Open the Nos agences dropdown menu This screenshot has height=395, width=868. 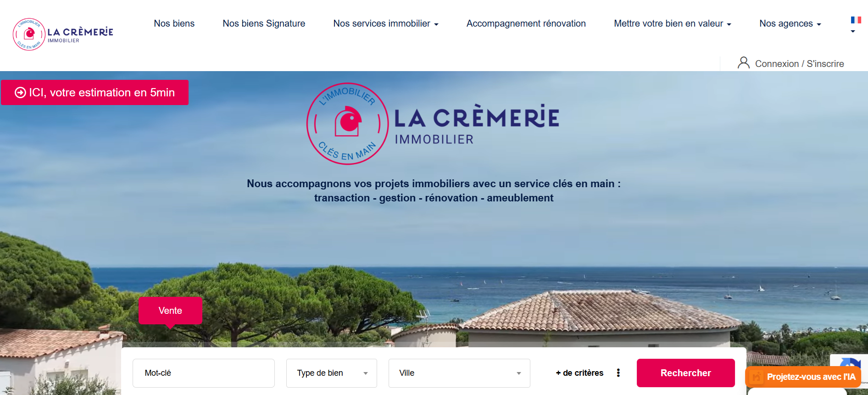(790, 23)
